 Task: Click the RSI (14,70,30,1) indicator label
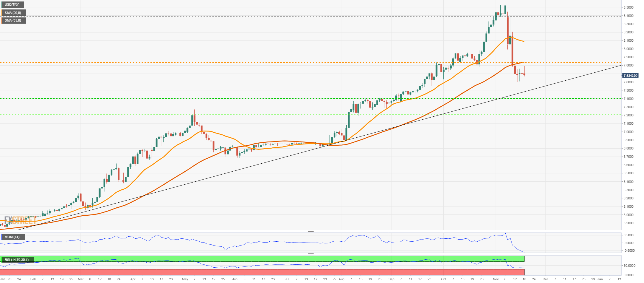(17, 260)
